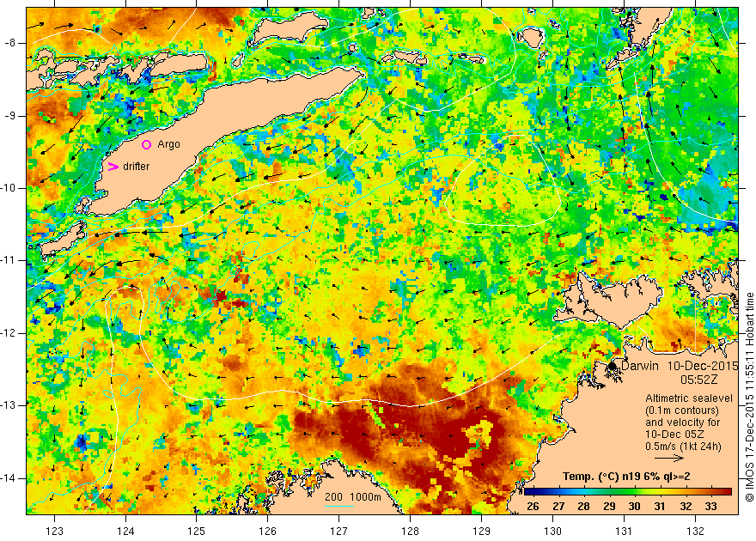Click latitude axis label '-14'

coord(8,478)
